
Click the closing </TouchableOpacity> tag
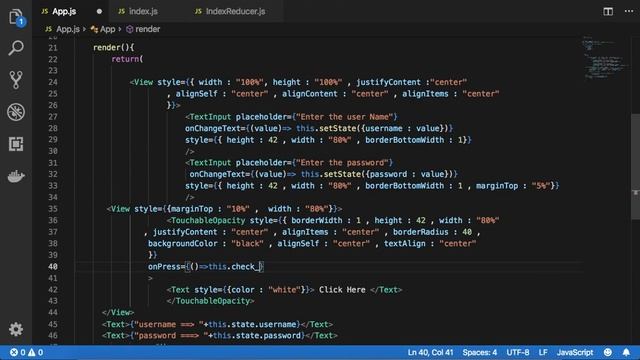(x=211, y=301)
